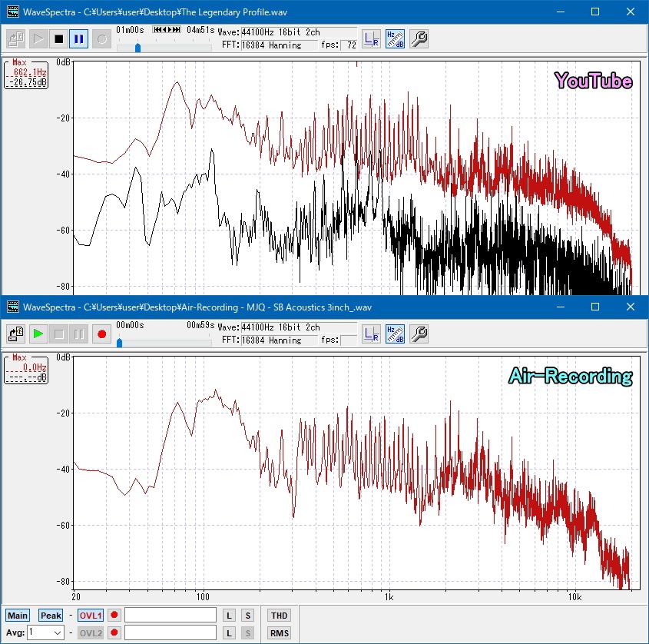Image resolution: width=649 pixels, height=644 pixels.
Task: Click the red record dot beside OVL2
Action: (114, 632)
